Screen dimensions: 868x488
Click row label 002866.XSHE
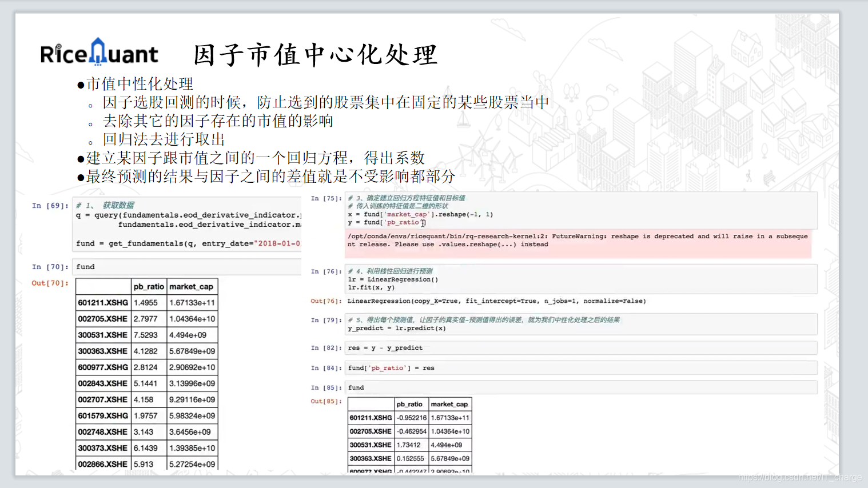(x=103, y=464)
